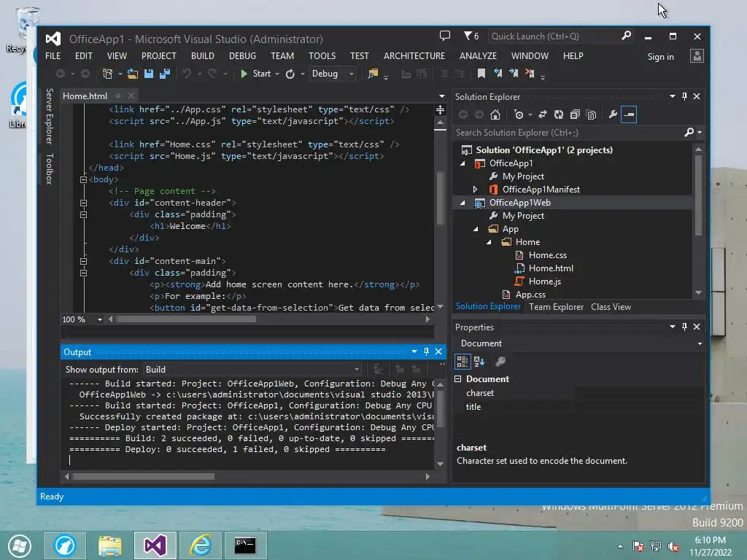The image size is (747, 560).
Task: Toggle a bookmark using the bookmark icon
Action: [x=481, y=74]
